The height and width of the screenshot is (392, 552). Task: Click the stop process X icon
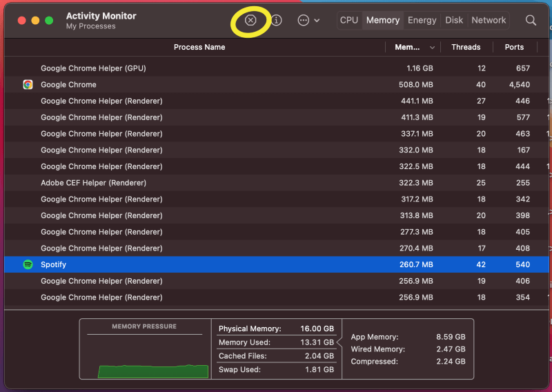pos(250,21)
